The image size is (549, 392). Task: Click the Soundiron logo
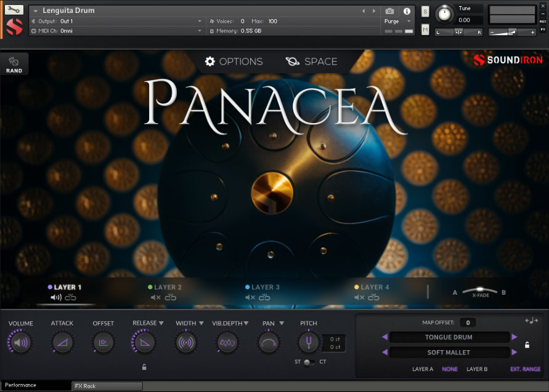click(x=508, y=60)
